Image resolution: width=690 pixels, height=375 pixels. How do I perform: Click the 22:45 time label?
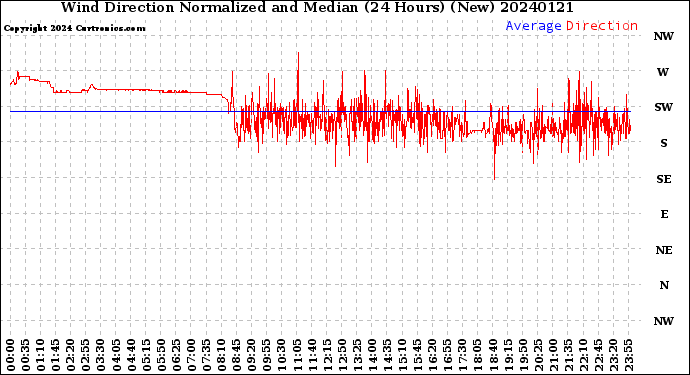[x=598, y=355]
